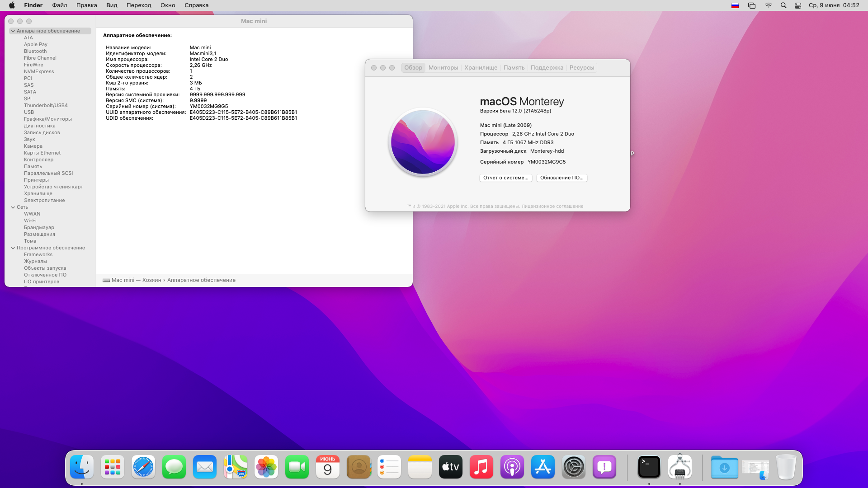Launch Podcasts from the dock
Image resolution: width=868 pixels, height=488 pixels.
[512, 467]
